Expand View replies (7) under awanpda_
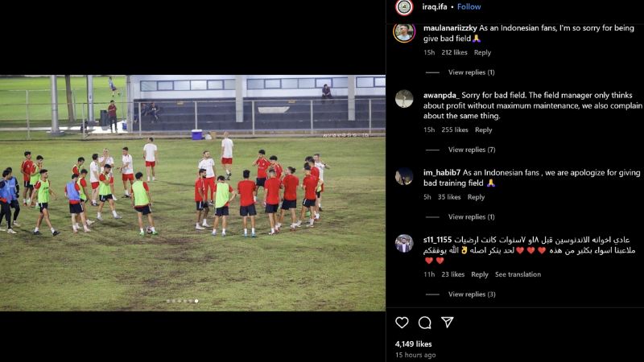 click(472, 150)
